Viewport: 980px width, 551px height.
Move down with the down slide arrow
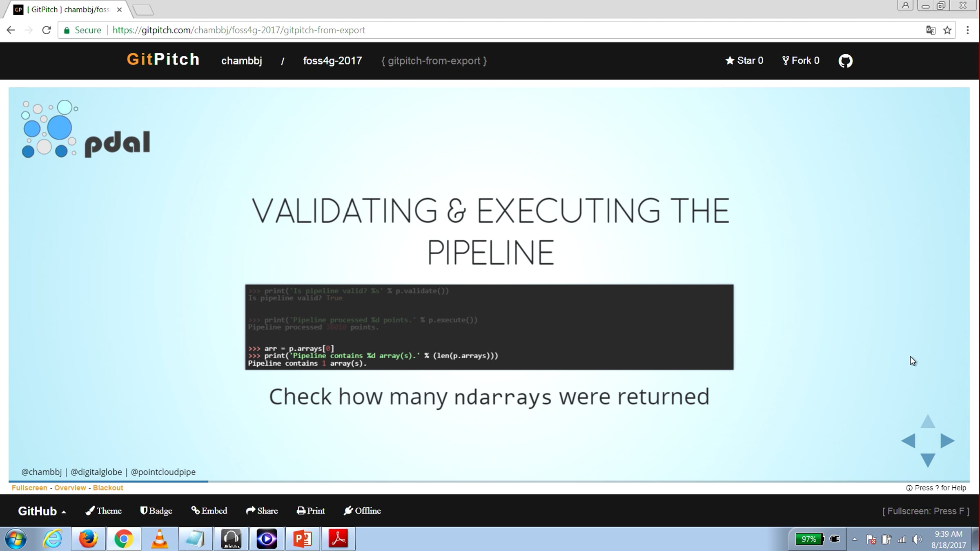coord(928,460)
